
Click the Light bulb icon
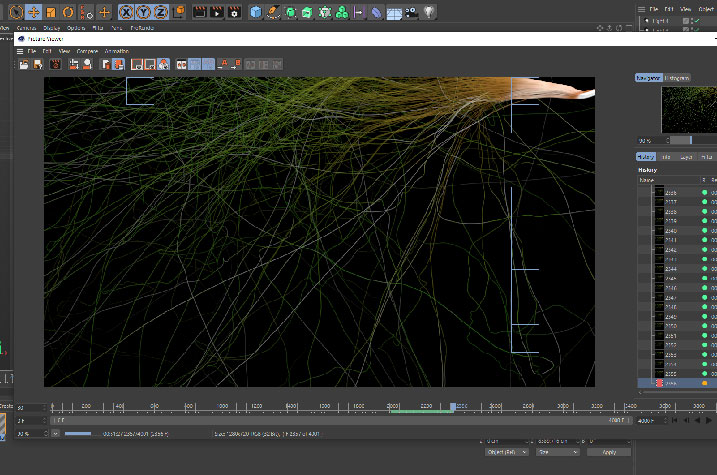[429, 13]
